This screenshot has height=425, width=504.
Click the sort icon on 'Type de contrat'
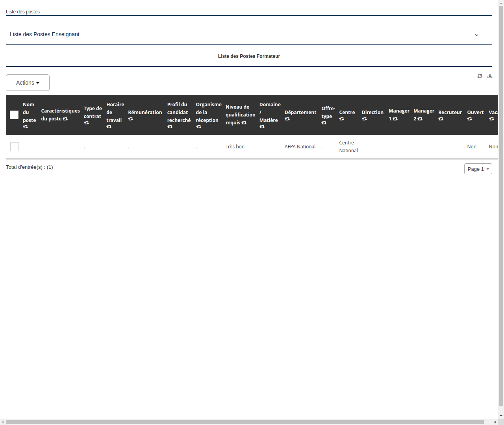86,122
